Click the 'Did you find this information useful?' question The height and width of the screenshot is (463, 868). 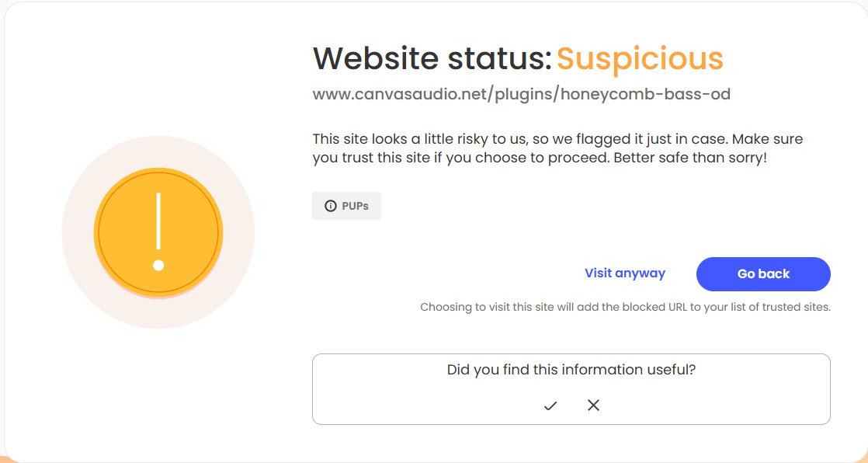pos(571,370)
